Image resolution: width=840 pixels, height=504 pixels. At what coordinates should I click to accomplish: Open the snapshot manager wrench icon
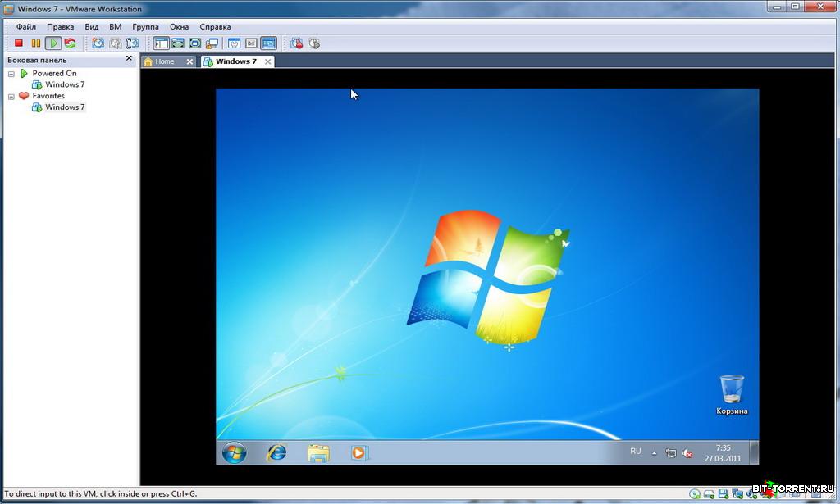coord(133,43)
